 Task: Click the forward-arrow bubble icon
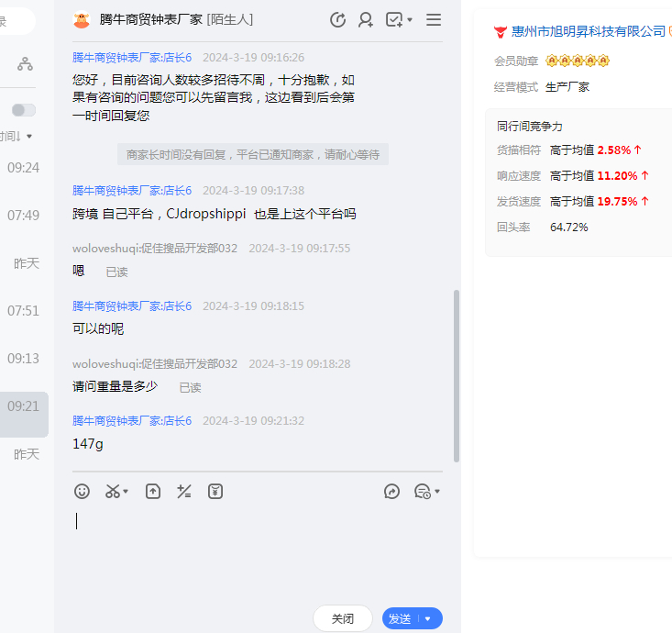click(x=391, y=492)
